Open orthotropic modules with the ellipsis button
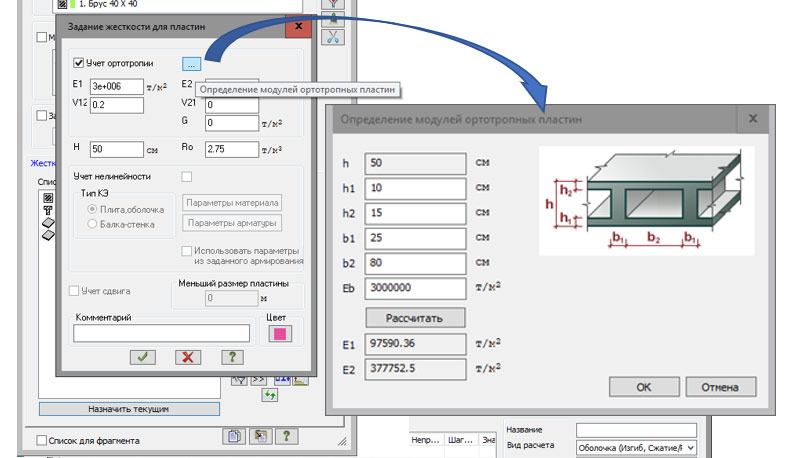Viewport: 794px width, 458px height. [x=192, y=63]
